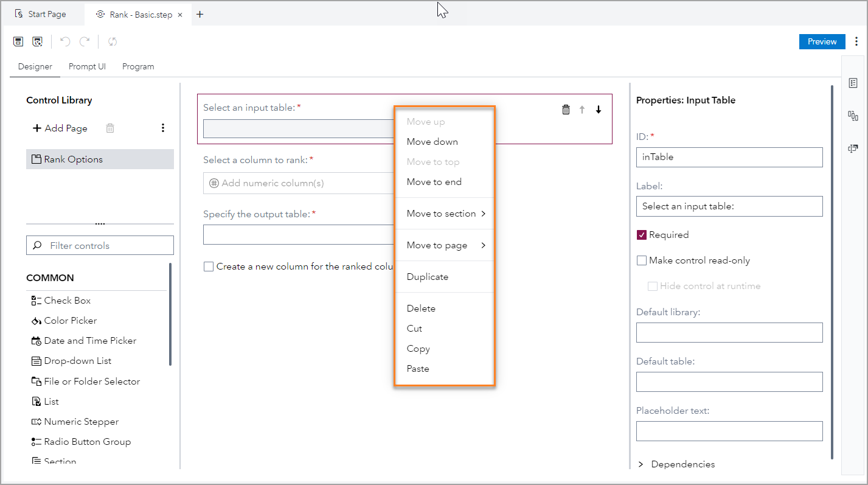Check the Make control read-only option
The image size is (868, 485).
(x=641, y=260)
